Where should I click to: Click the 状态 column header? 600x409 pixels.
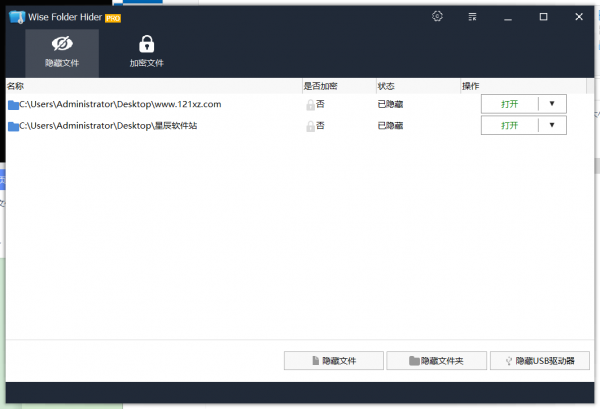click(418, 86)
